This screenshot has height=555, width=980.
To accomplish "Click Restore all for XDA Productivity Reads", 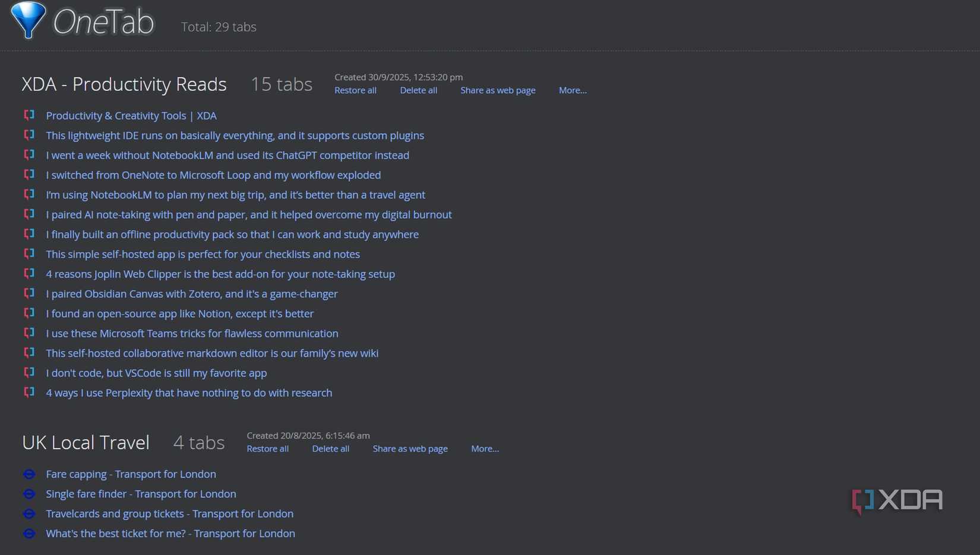I will (355, 90).
